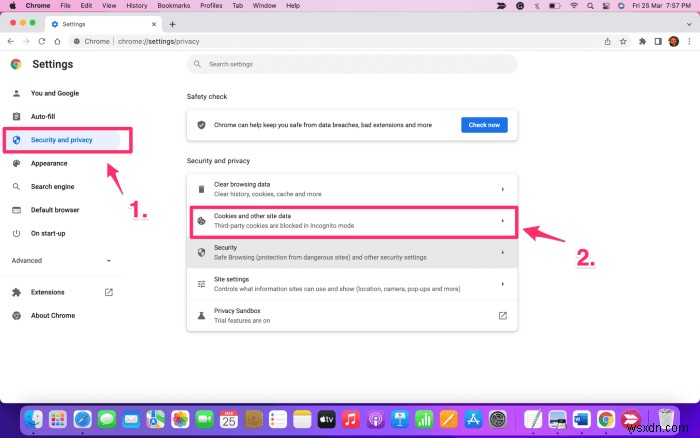Open Safari from the Dock

click(82, 419)
